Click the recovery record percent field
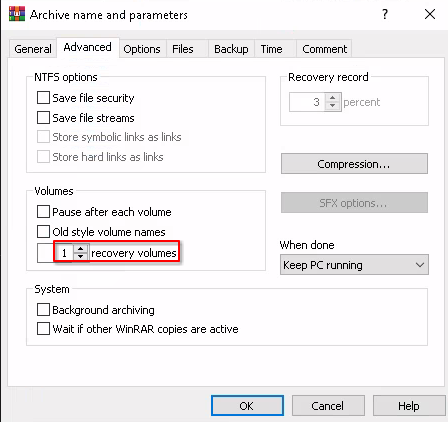Screen dimensions: 448x422 [307, 102]
